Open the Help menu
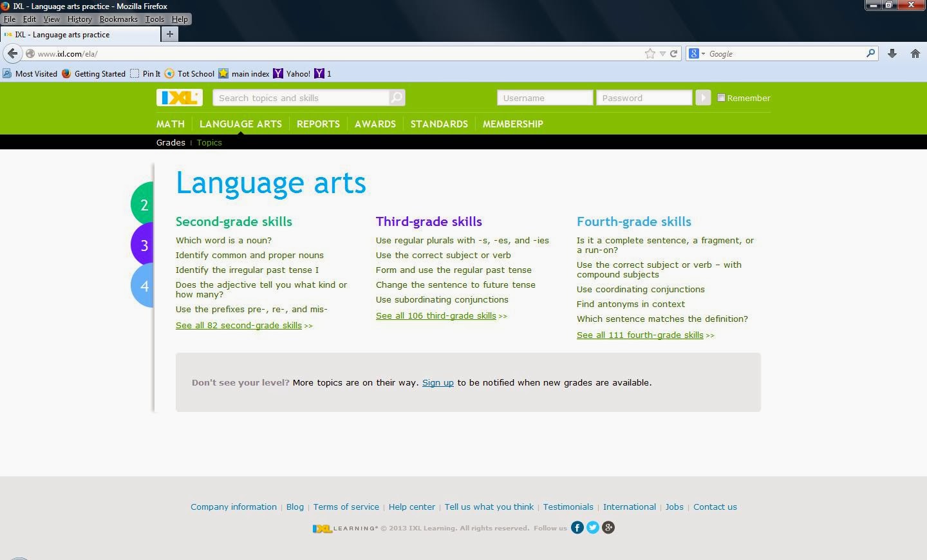This screenshot has height=560, width=927. click(180, 19)
